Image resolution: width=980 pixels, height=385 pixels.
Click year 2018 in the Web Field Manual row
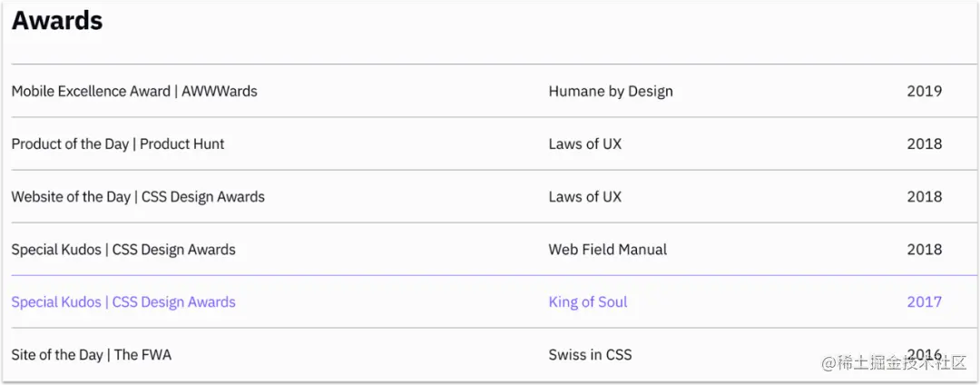(x=925, y=250)
